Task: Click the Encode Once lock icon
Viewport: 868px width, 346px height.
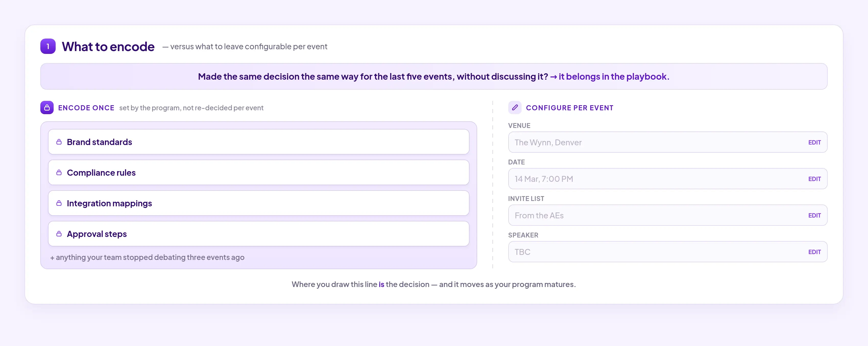Action: click(x=47, y=108)
